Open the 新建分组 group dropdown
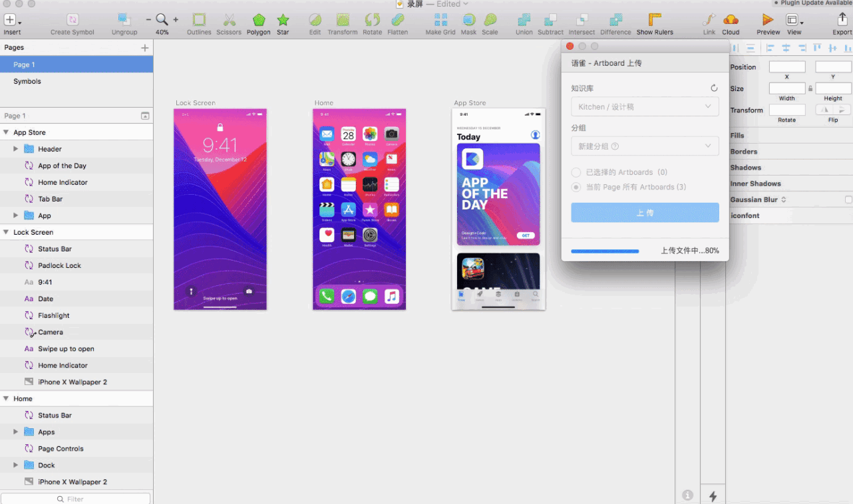853x504 pixels. coord(645,146)
